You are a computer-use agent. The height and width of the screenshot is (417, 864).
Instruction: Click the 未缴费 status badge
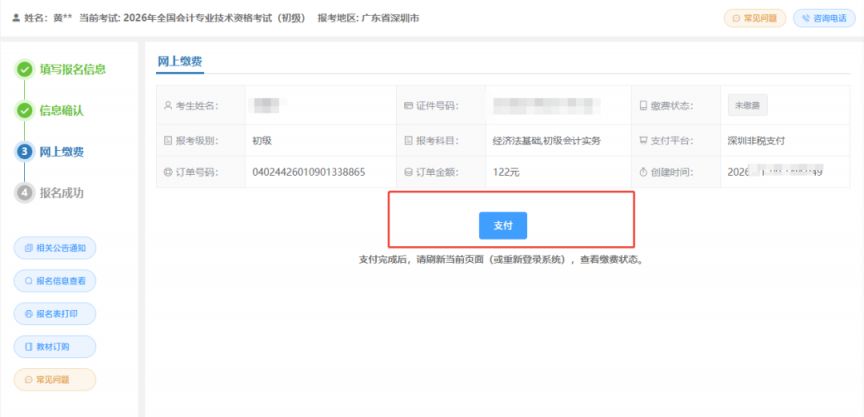pos(748,106)
